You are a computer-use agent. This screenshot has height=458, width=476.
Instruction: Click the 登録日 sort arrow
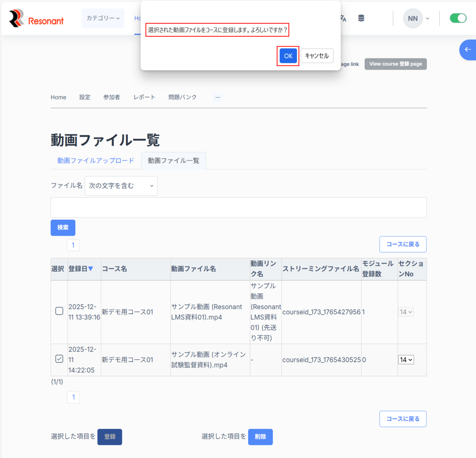point(91,269)
